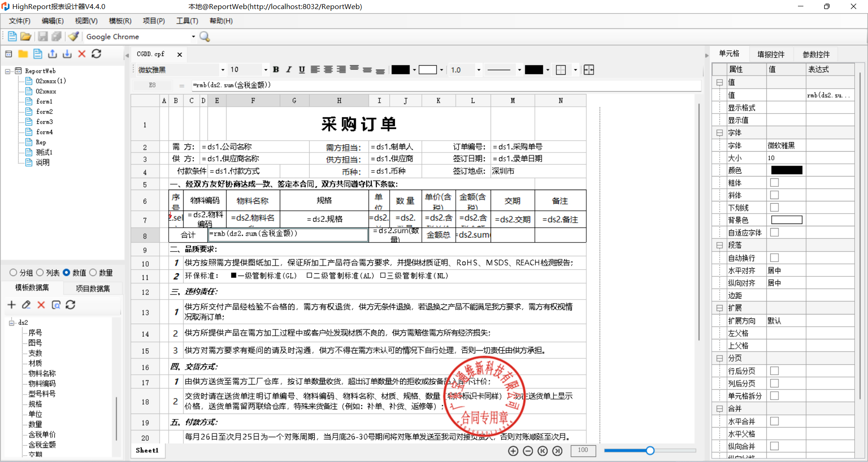
Task: Create a new report file
Action: 12,37
